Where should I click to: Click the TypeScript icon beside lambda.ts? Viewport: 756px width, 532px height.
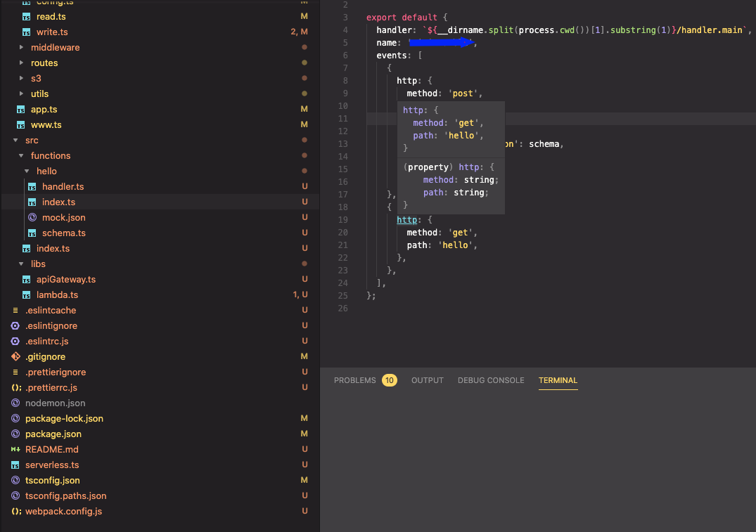[x=27, y=295]
